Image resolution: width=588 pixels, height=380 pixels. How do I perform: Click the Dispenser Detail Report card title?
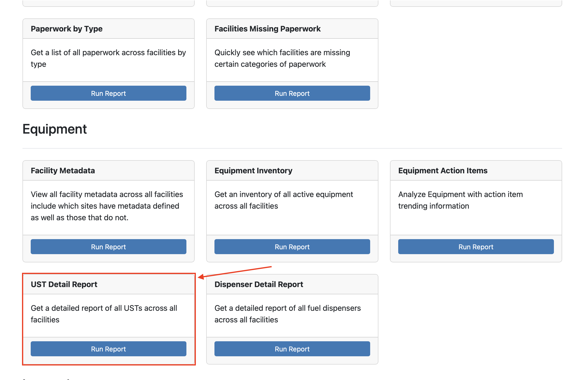[259, 284]
